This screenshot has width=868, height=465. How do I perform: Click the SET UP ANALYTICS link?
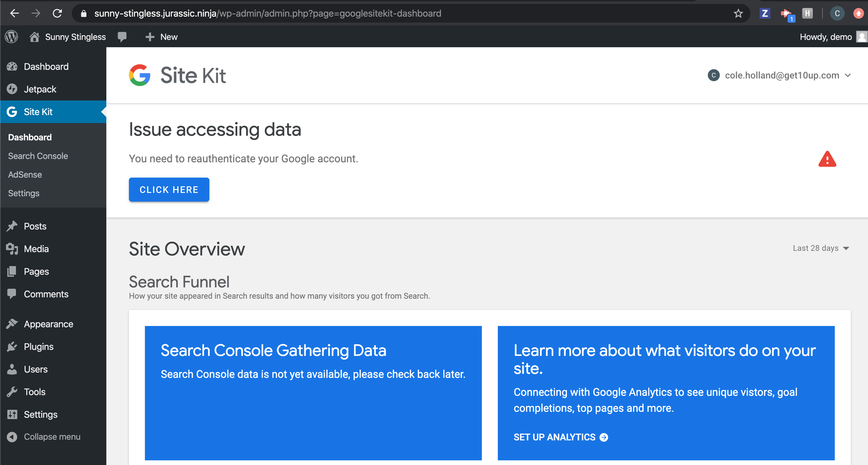(560, 437)
